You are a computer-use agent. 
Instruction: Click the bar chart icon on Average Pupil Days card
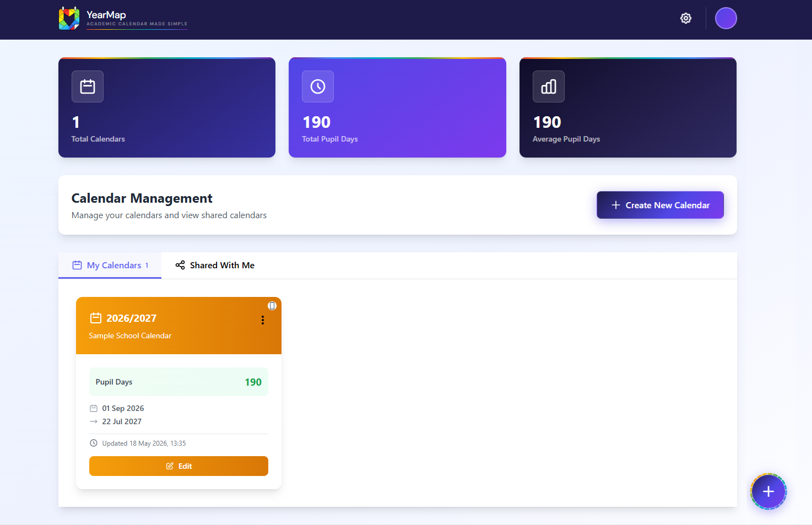pyautogui.click(x=549, y=86)
